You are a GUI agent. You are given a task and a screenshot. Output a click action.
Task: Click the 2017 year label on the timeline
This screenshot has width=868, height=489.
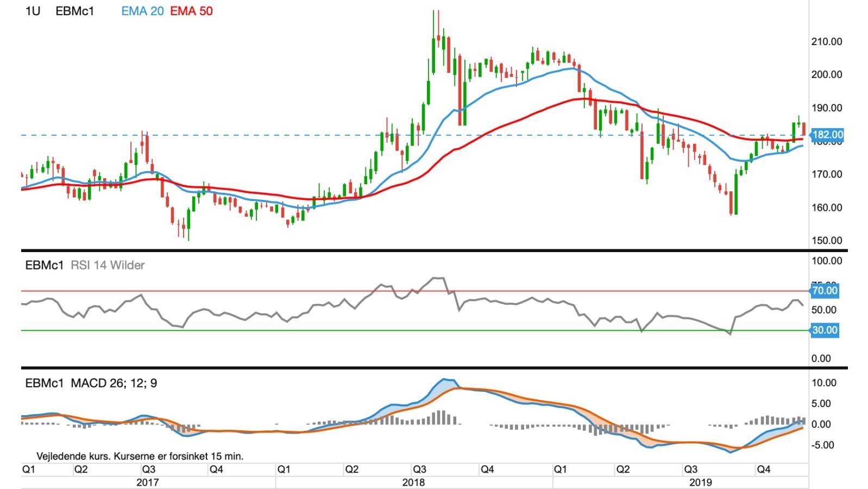tap(147, 482)
